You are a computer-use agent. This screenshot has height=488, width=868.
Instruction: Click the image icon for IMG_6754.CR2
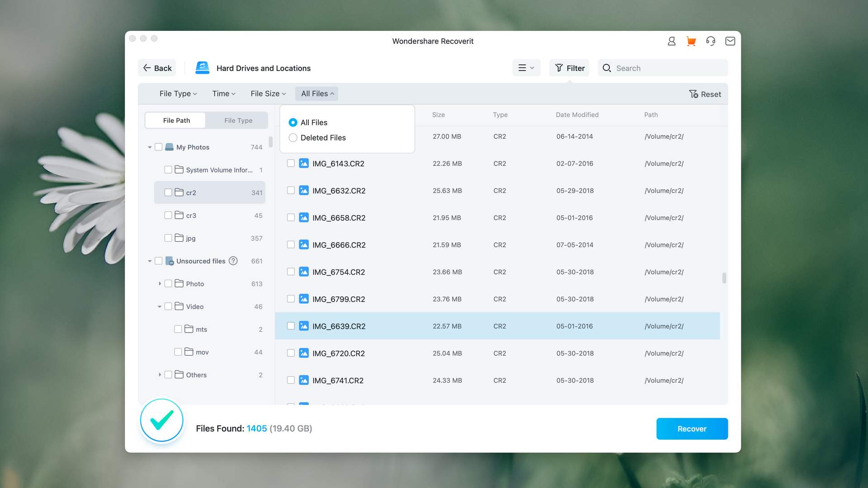(304, 272)
